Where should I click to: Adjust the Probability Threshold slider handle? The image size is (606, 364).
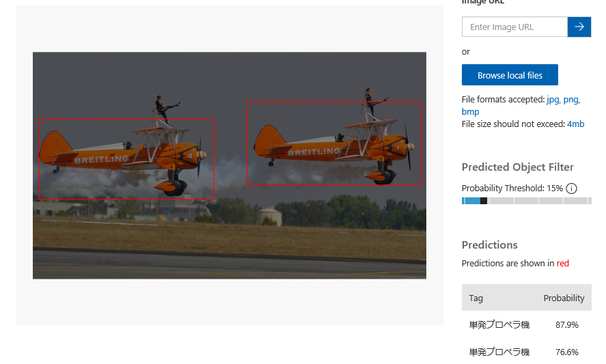(484, 201)
